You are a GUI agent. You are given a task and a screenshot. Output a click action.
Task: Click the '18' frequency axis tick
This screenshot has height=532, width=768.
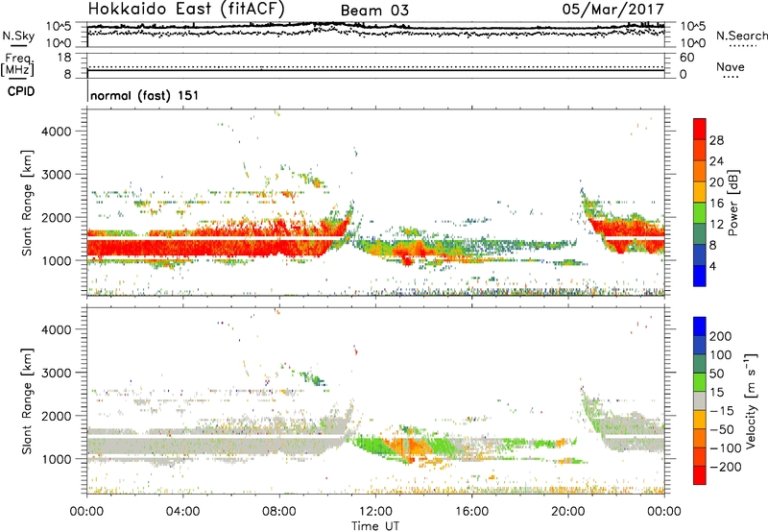64,58
